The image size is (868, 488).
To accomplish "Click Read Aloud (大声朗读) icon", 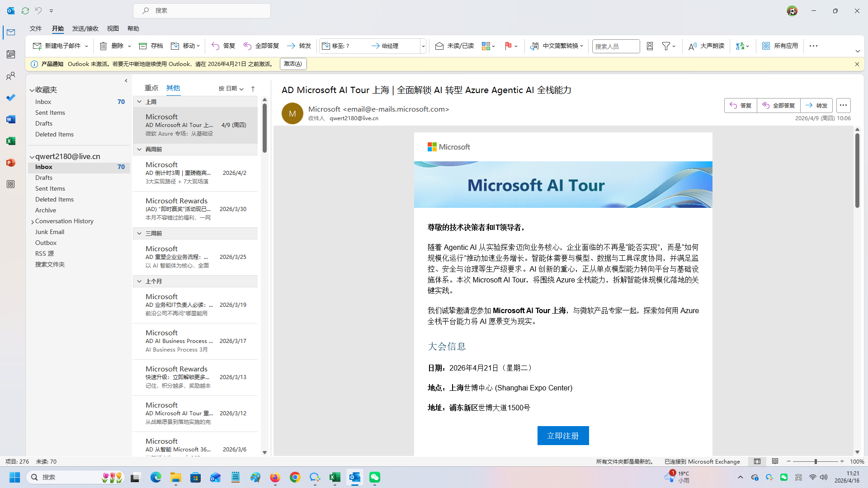I will coord(706,46).
